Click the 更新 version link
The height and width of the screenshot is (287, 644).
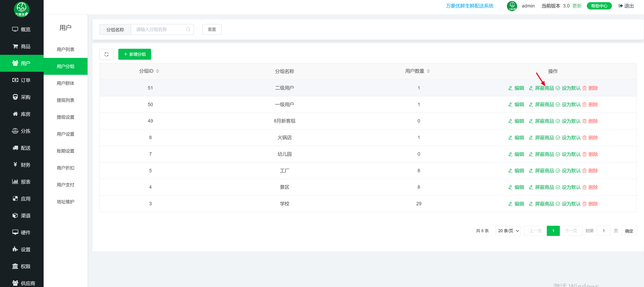pyautogui.click(x=577, y=6)
